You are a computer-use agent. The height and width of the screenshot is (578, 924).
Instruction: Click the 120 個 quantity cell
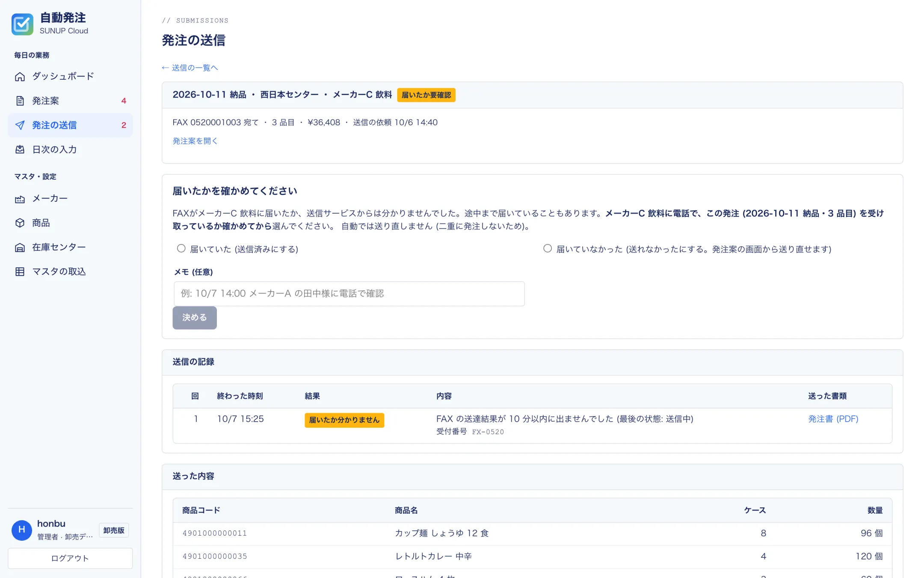869,557
